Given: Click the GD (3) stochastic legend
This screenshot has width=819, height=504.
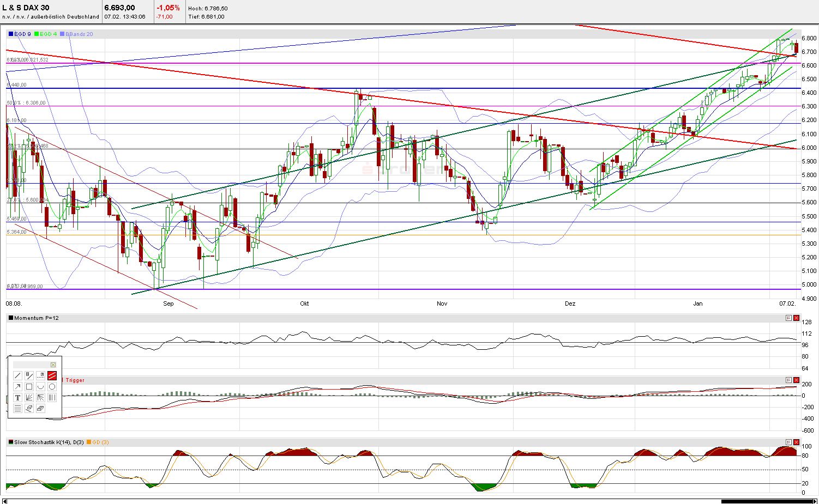Looking at the screenshot, I should point(100,442).
